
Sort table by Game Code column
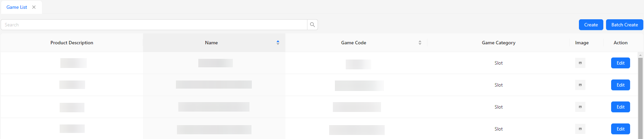[x=420, y=43]
